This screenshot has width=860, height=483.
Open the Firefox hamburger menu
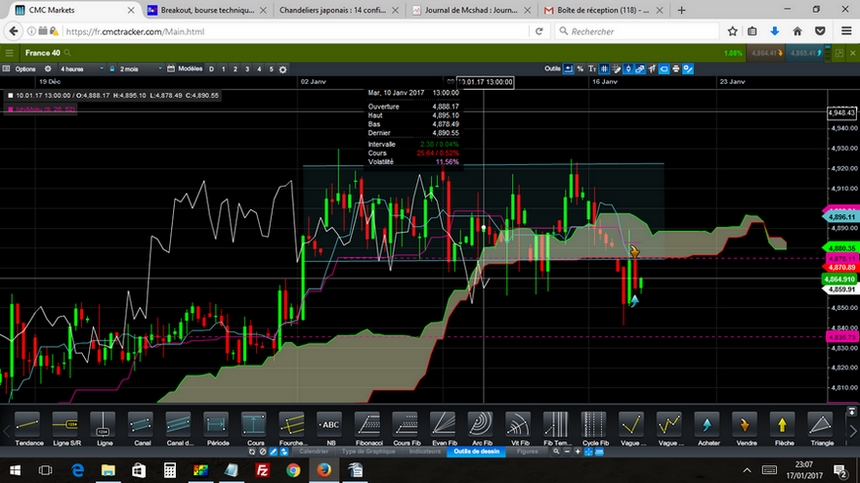846,31
